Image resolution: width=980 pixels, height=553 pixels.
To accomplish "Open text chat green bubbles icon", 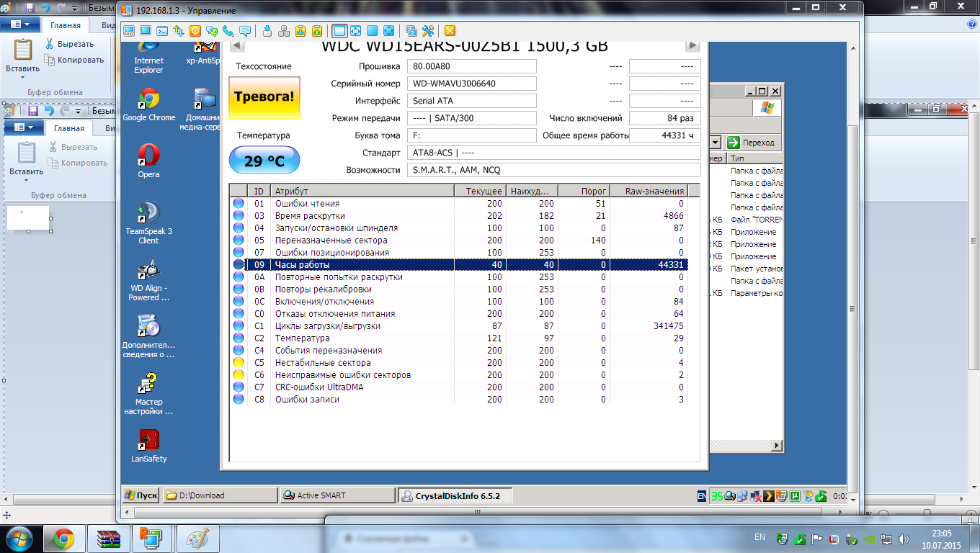I will [x=212, y=31].
